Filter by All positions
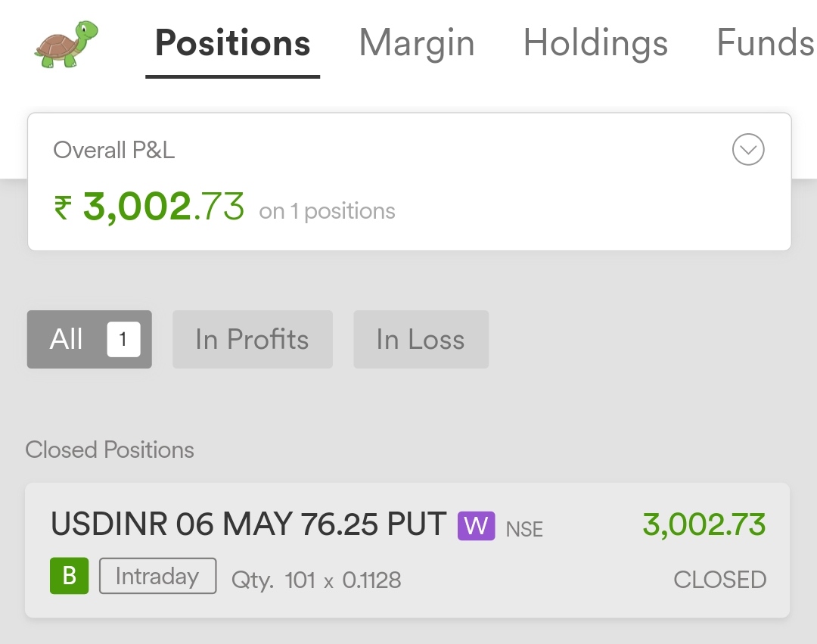This screenshot has width=817, height=644. point(89,339)
